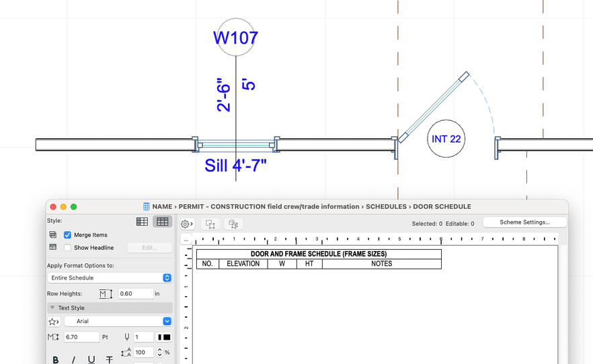Viewport: 593px width, 364px height.
Task: Toggle bold text formatting
Action: point(56,360)
